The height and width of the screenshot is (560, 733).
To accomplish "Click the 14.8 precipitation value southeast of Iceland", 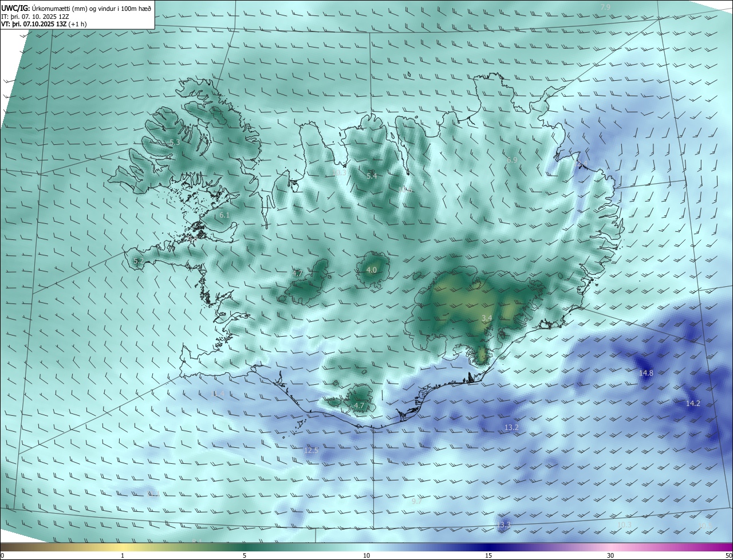I will 646,373.
